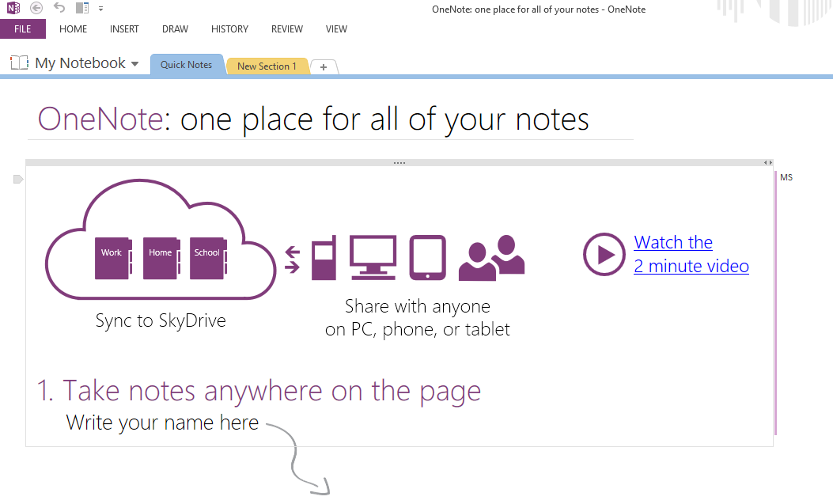
Task: Expand the My Notebook dropdown
Action: [x=135, y=64]
